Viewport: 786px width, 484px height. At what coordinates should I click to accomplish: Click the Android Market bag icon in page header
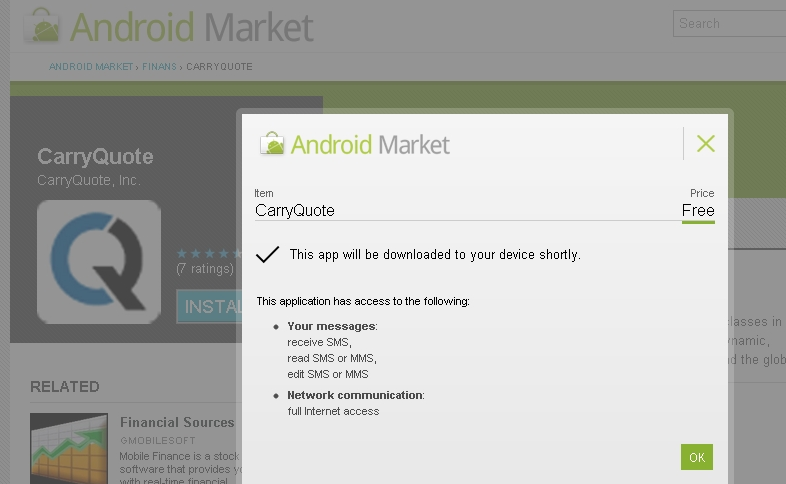[x=42, y=25]
